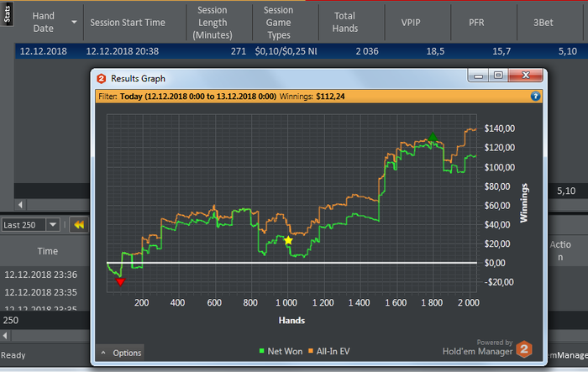588x372 pixels.
Task: Open the Last 250 dropdown
Action: point(53,224)
